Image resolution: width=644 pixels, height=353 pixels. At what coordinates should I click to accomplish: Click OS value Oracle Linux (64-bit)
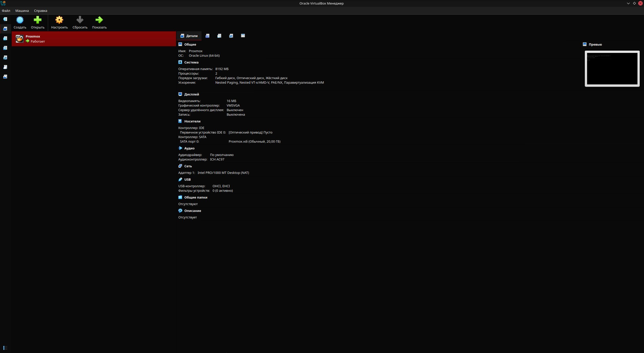(x=204, y=55)
